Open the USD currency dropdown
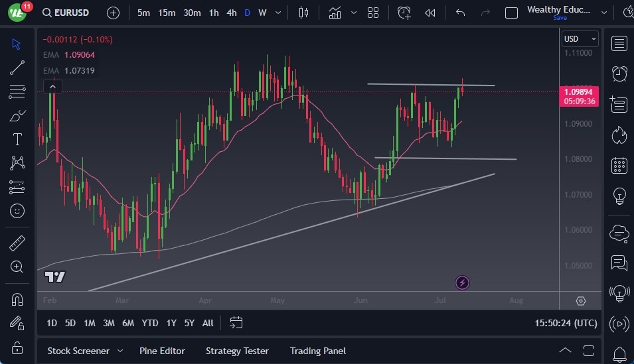Viewport: 634px width, 364px height. 580,39
